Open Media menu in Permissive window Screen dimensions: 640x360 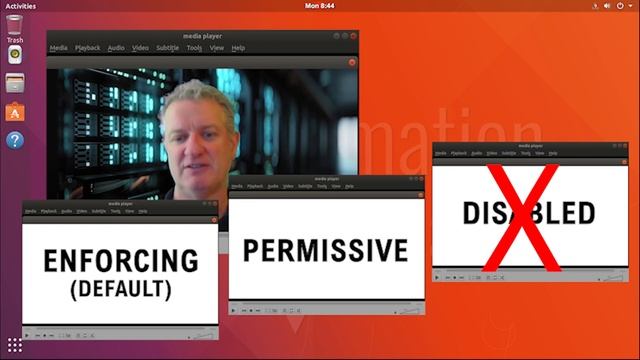tap(237, 187)
